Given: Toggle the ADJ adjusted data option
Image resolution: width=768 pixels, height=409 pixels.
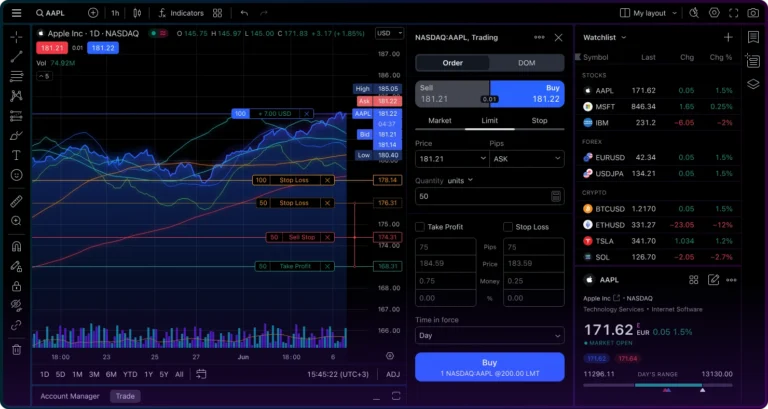Looking at the screenshot, I should click(393, 374).
